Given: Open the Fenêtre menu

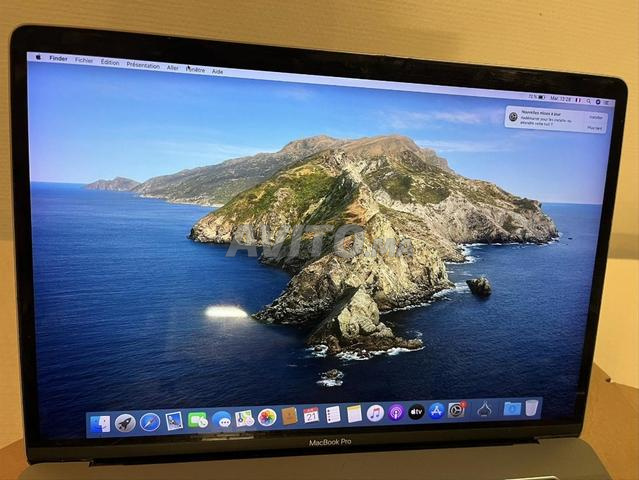Looking at the screenshot, I should coord(195,70).
